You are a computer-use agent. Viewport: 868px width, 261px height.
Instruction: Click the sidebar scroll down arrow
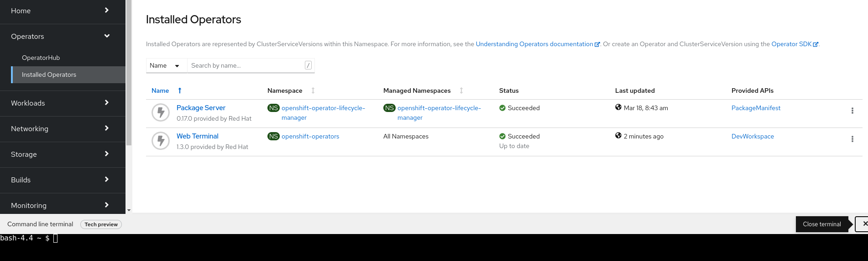coord(129,210)
